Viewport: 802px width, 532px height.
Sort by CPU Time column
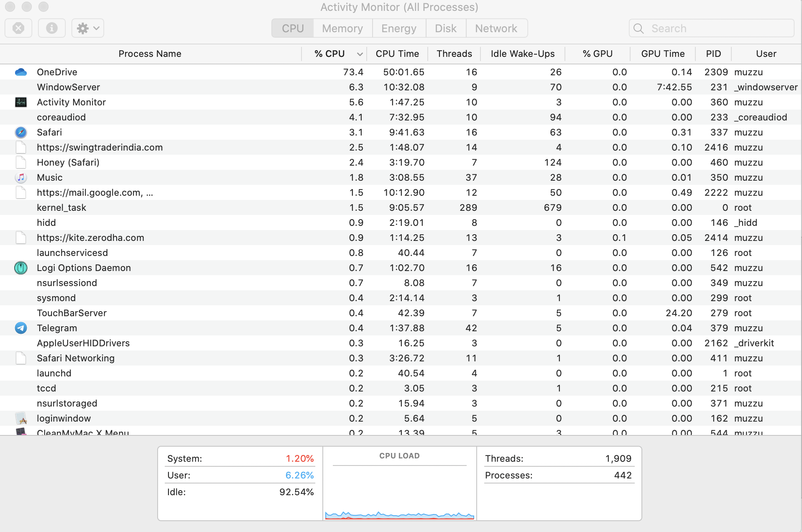[397, 54]
